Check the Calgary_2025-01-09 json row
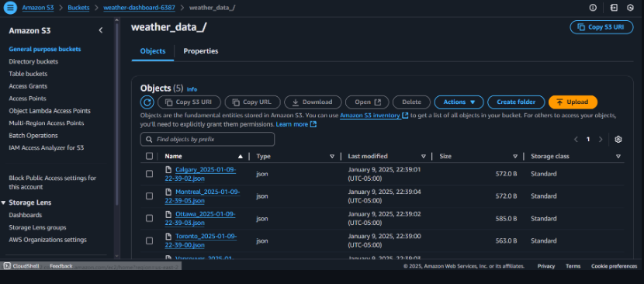644x284 pixels. 149,174
